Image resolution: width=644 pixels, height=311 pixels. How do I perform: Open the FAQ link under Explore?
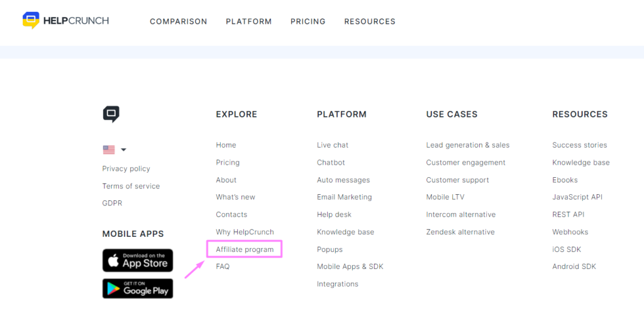pyautogui.click(x=223, y=266)
